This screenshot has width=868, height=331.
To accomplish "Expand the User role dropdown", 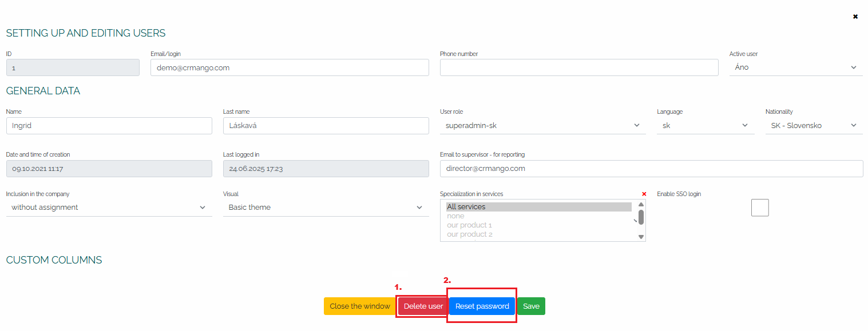I will point(543,126).
